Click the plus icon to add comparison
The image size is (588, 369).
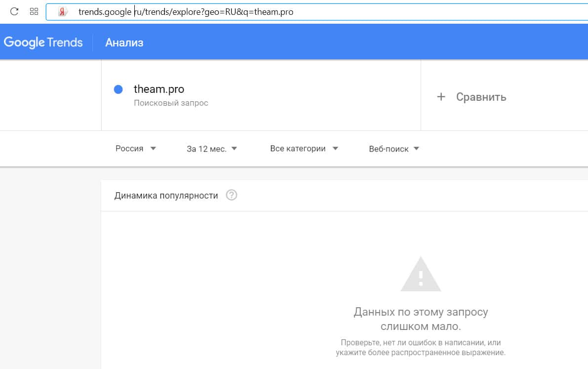click(x=441, y=97)
